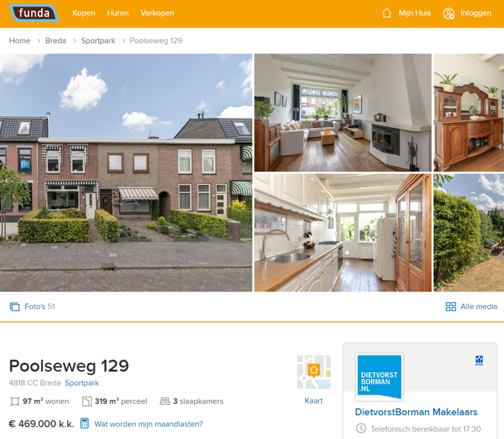The image size is (504, 439).
Task: Click the Alle media grid icon
Action: coord(450,307)
